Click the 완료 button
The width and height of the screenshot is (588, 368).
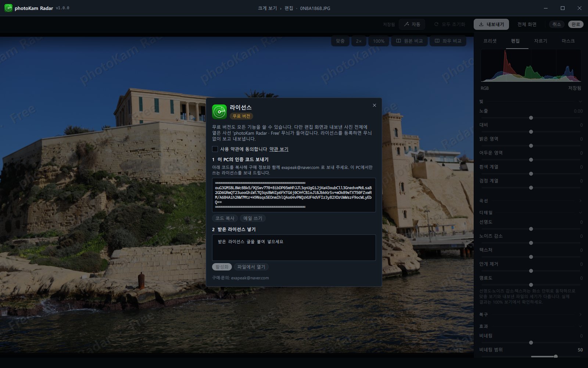(x=576, y=24)
